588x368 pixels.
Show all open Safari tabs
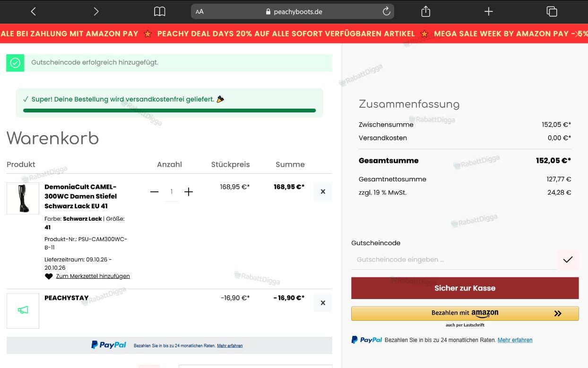click(x=552, y=11)
